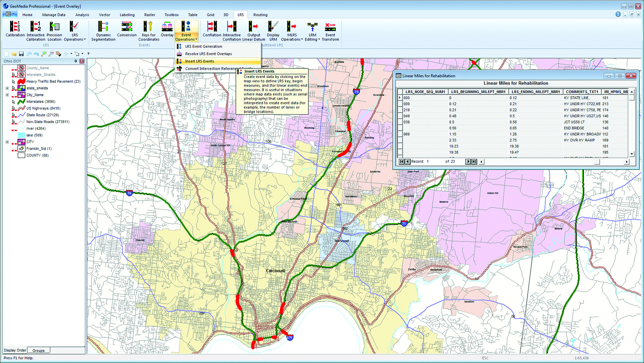Expand the City_Name legend entry
Screen dimensions: 644x363
click(x=7, y=95)
